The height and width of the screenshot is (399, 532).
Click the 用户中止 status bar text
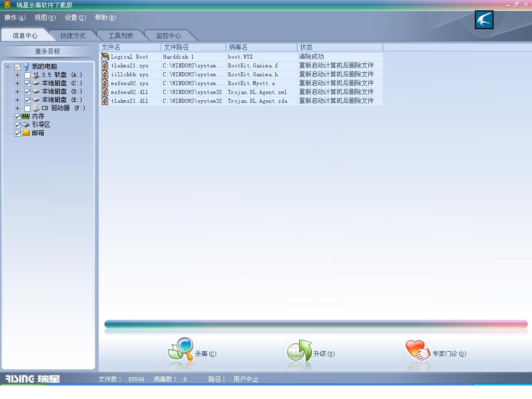[x=246, y=379]
